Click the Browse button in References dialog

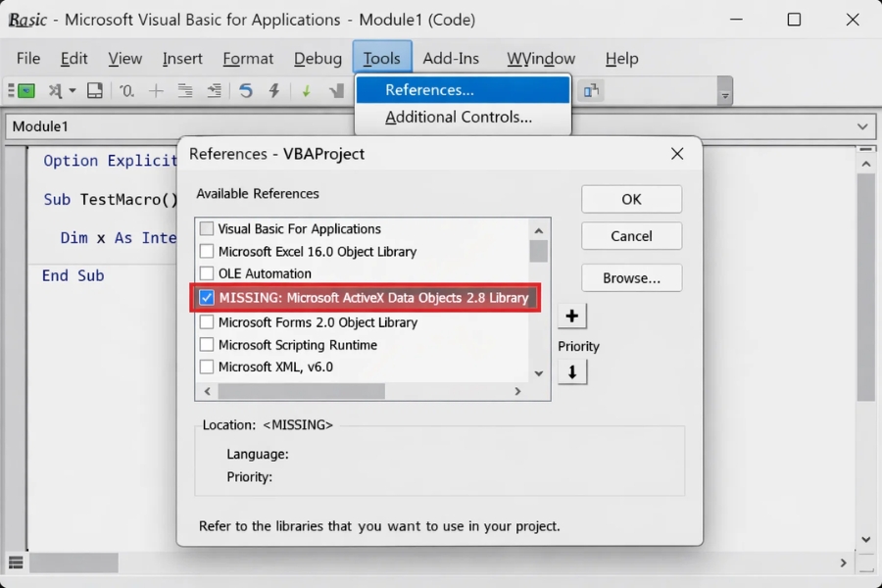631,278
